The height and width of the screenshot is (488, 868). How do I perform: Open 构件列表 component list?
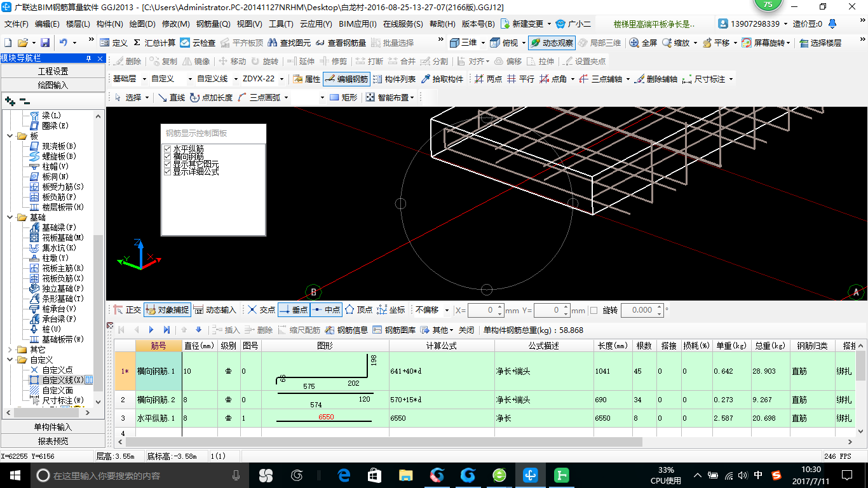[x=395, y=79]
